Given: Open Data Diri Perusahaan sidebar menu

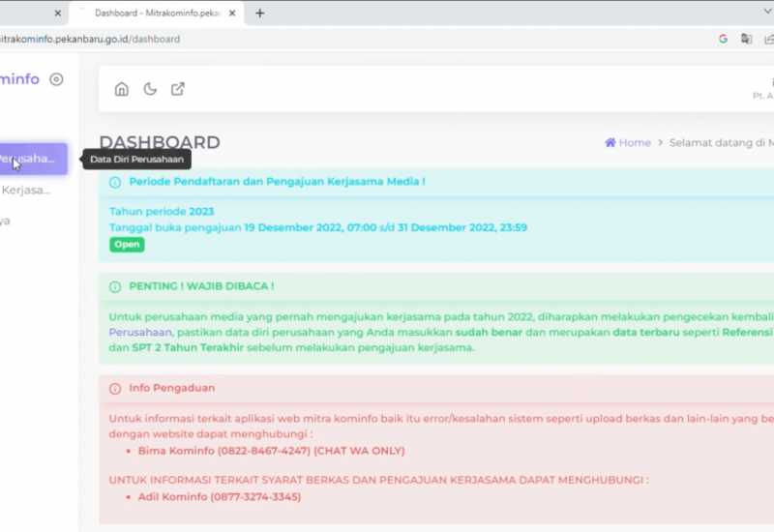Looking at the screenshot, I should click(33, 159).
